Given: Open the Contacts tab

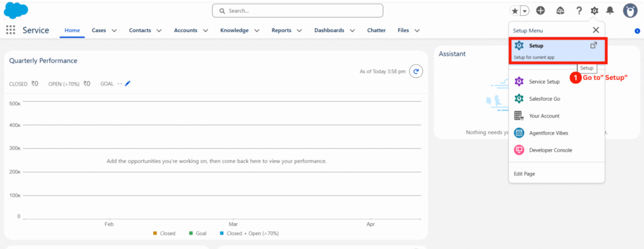Looking at the screenshot, I should pos(140,30).
